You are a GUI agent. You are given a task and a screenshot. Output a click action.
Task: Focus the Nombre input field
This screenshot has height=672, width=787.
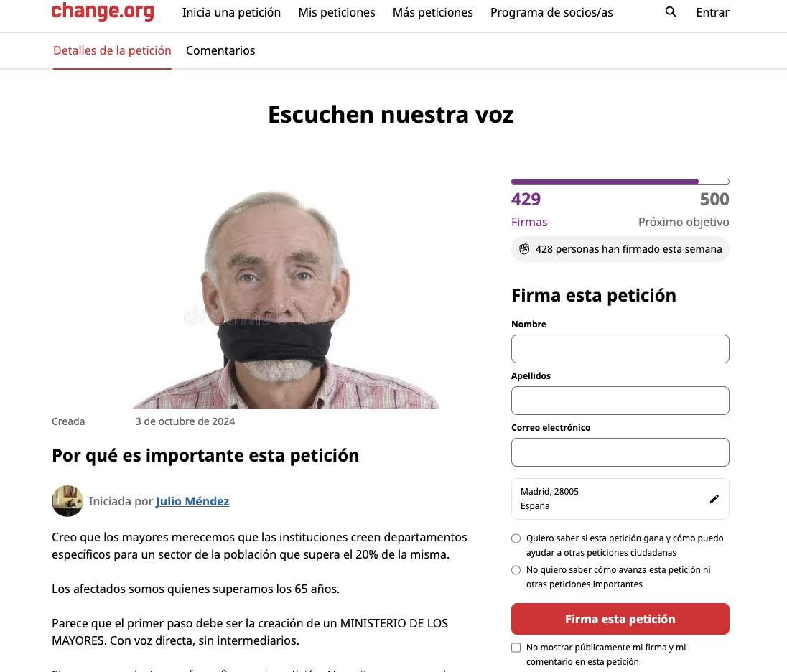click(620, 349)
